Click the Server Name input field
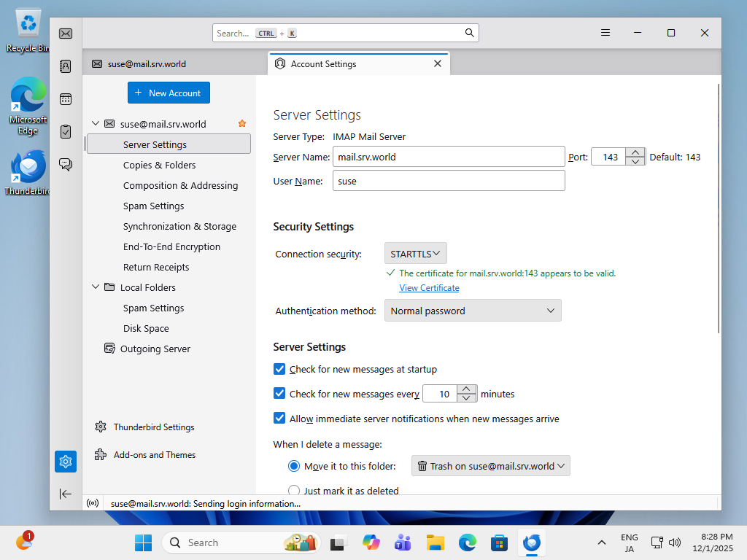Image resolution: width=747 pixels, height=560 pixels. (x=449, y=157)
